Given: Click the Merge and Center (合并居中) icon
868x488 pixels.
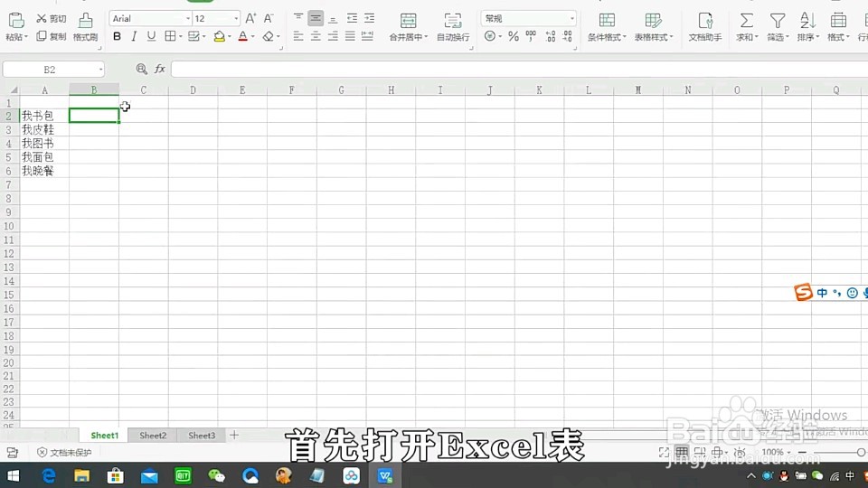Looking at the screenshot, I should (408, 21).
